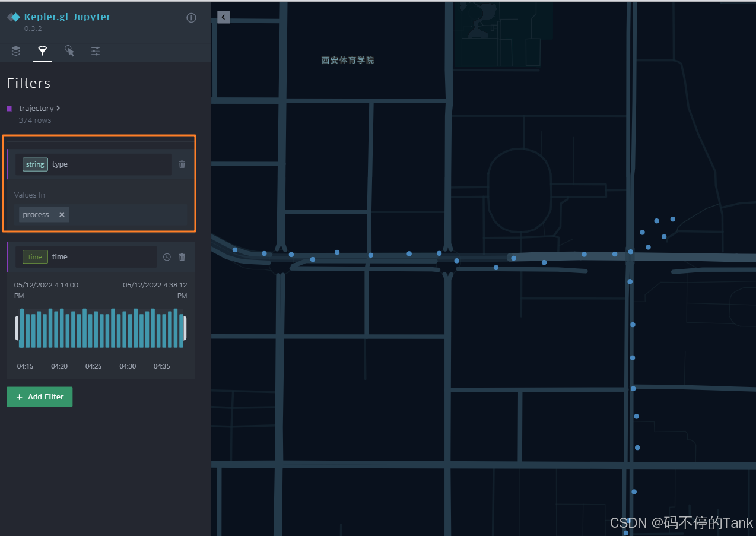
Task: Open the Base map settings icon
Action: tap(95, 51)
